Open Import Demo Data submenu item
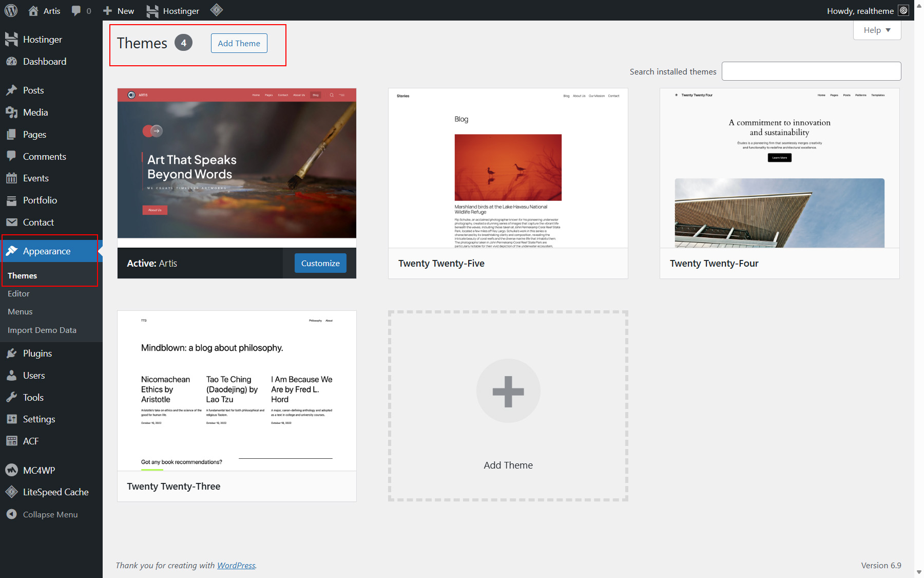This screenshot has width=924, height=578. click(42, 330)
